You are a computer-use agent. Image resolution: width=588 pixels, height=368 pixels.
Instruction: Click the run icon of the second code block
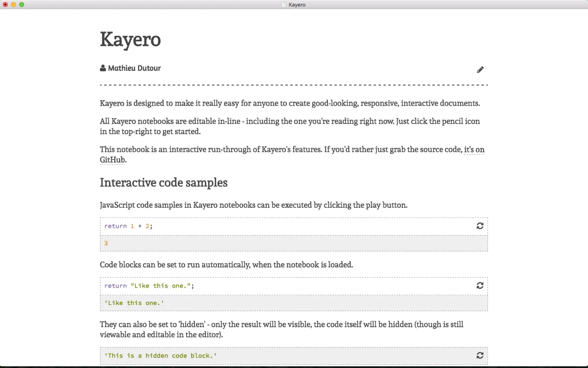[x=480, y=285]
